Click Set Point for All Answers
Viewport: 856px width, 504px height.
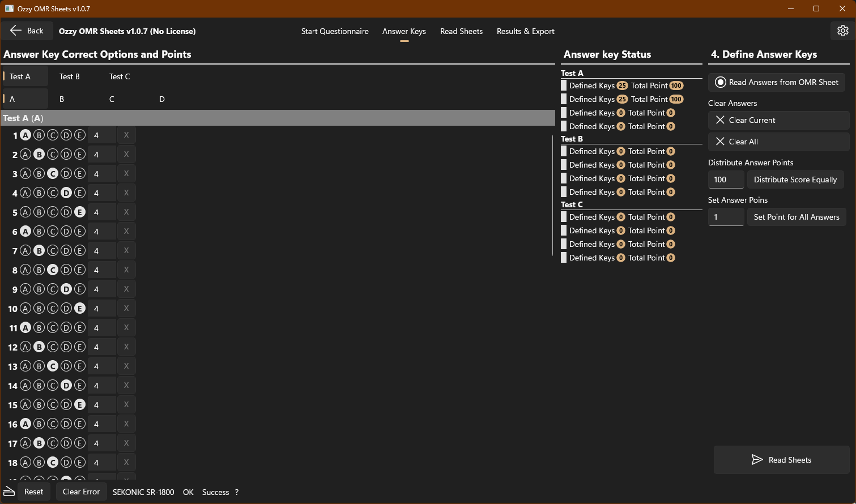click(797, 217)
